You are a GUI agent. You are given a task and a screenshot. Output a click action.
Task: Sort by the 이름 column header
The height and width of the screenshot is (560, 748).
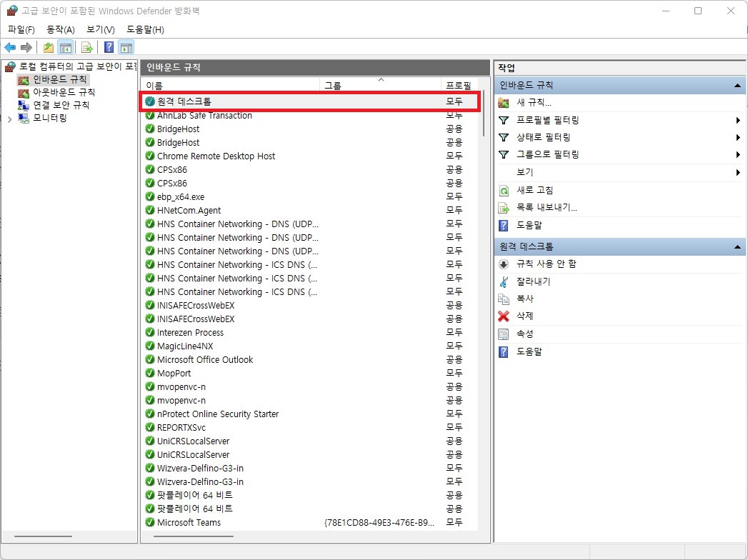click(x=231, y=86)
